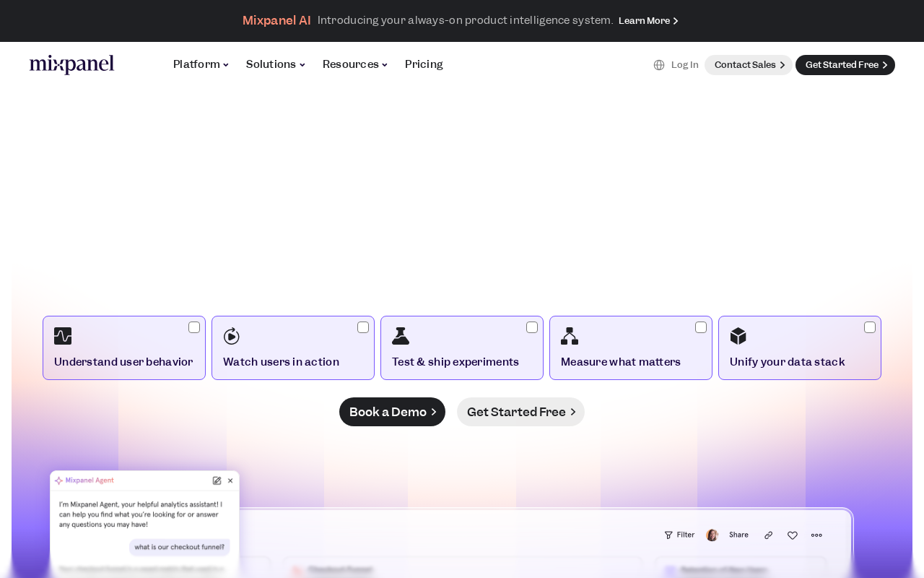Click the Watch users in action replay icon
This screenshot has width=924, height=578.
coord(232,336)
